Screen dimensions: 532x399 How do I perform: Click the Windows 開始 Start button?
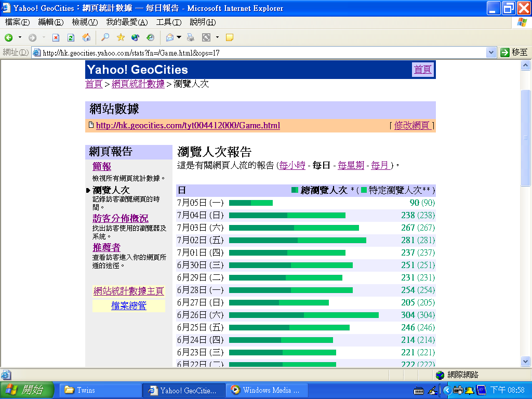click(27, 390)
